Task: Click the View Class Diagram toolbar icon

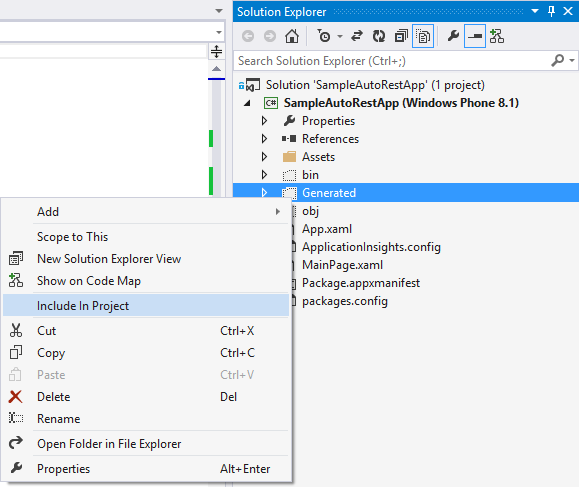Action: [x=497, y=36]
